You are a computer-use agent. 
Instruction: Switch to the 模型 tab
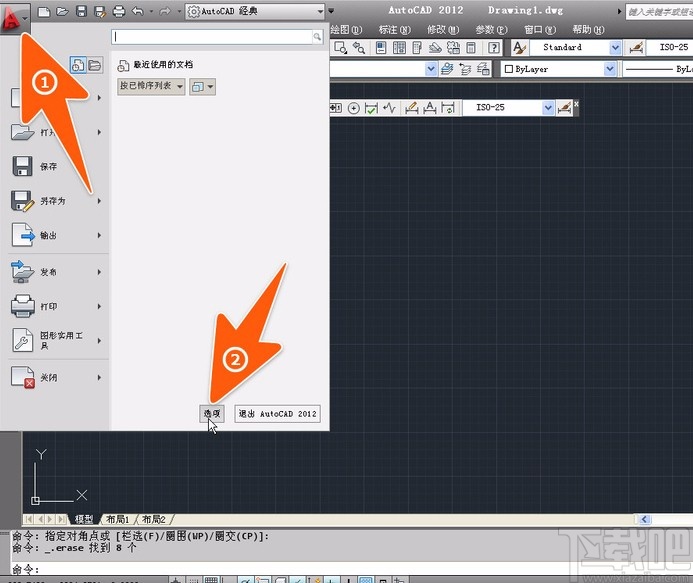[x=84, y=519]
